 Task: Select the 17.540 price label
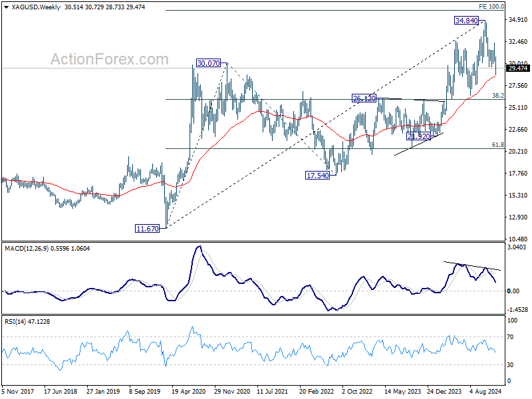(x=318, y=176)
